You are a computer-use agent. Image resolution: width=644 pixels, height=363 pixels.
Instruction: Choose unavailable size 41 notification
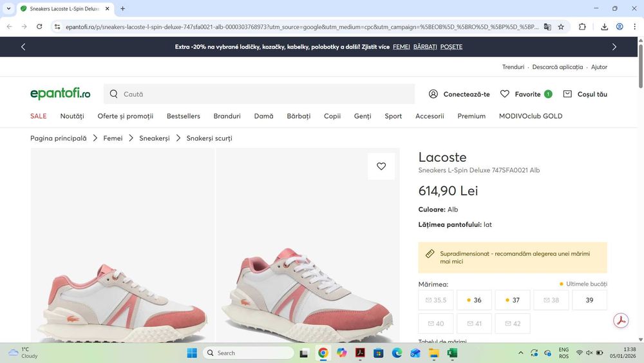click(x=474, y=324)
